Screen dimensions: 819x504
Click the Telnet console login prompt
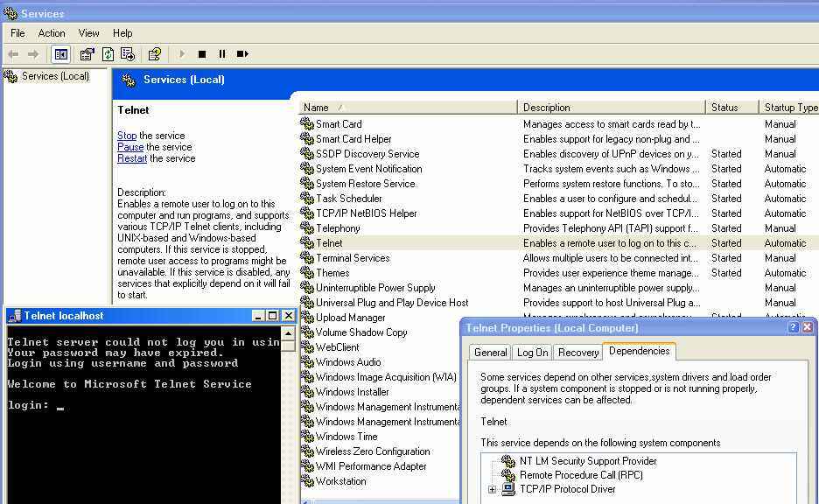click(36, 405)
